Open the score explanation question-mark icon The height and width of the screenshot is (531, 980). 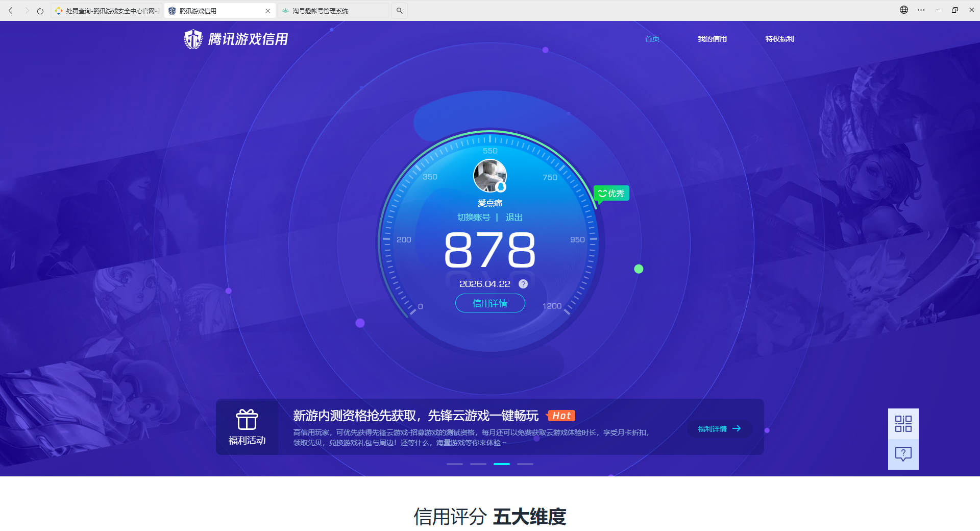coord(522,284)
